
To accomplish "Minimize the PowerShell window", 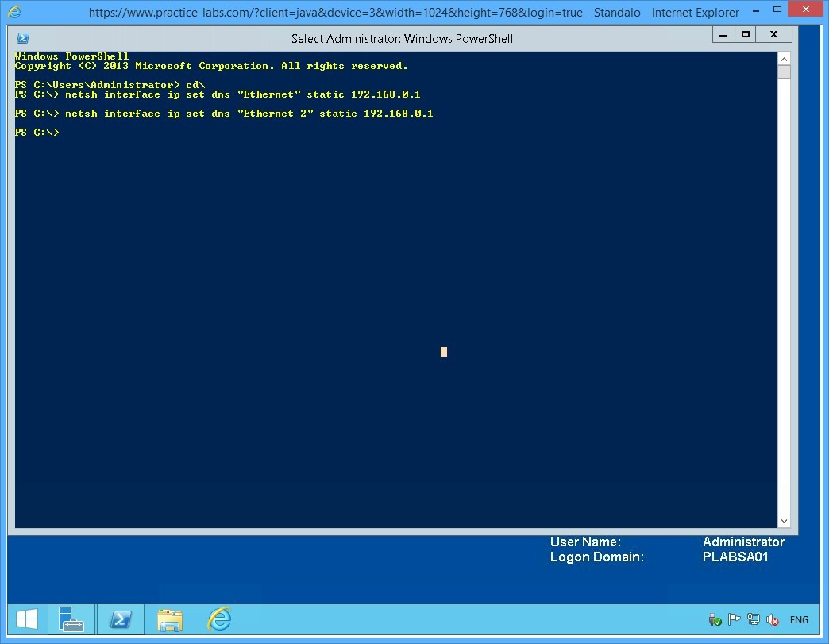I will (x=723, y=34).
